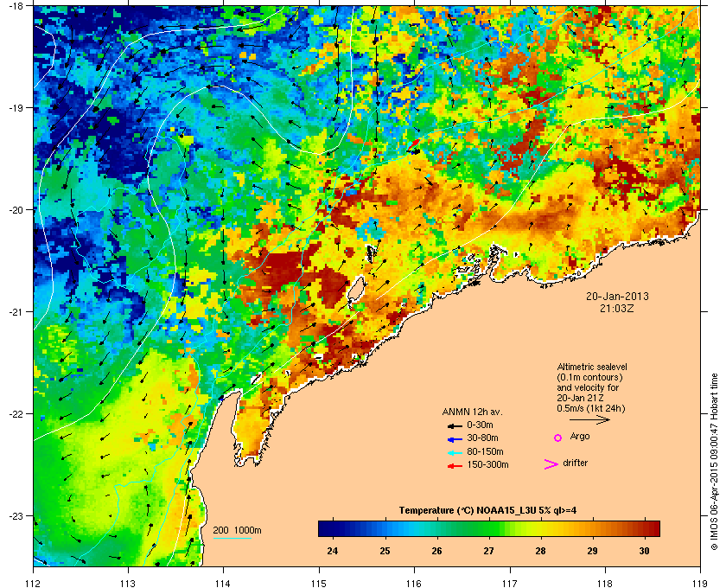
Task: Click the longitude 113 axis label
Action: click(128, 584)
